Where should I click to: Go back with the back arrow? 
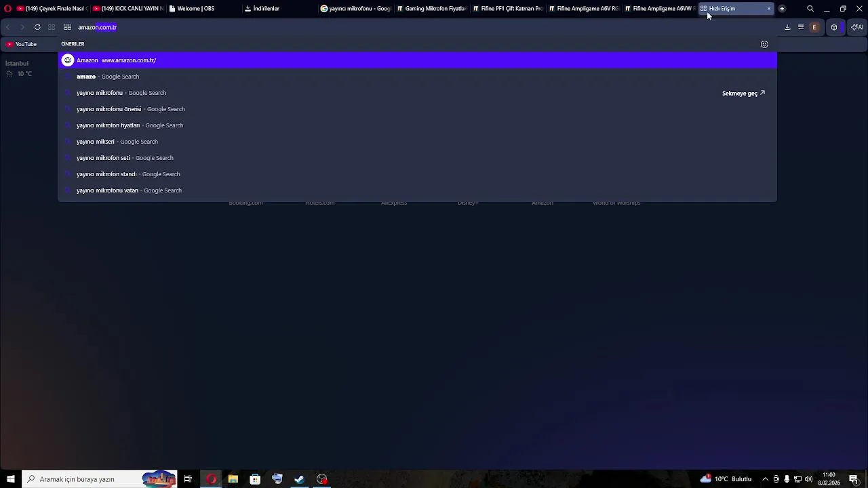coord(8,27)
